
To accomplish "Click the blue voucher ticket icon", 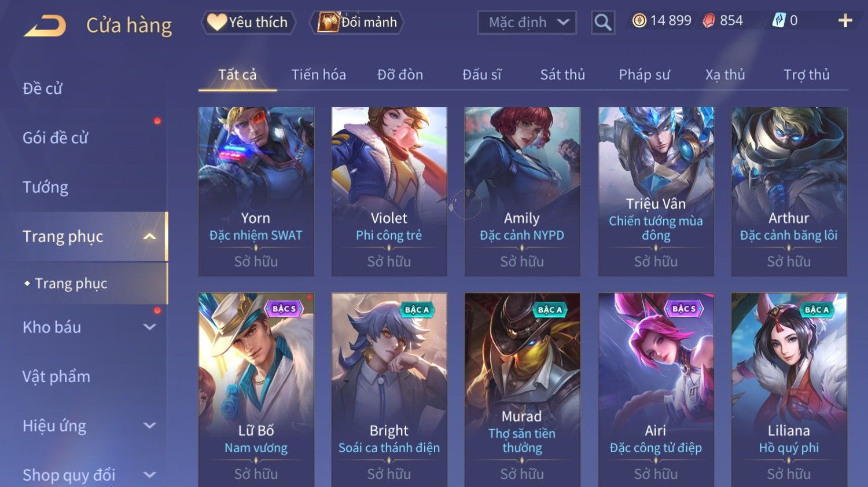I will (x=779, y=21).
